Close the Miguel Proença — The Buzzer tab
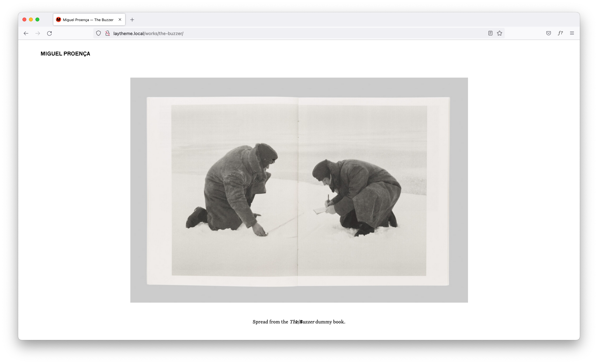Screen dimensions: 598x364 pyautogui.click(x=120, y=19)
